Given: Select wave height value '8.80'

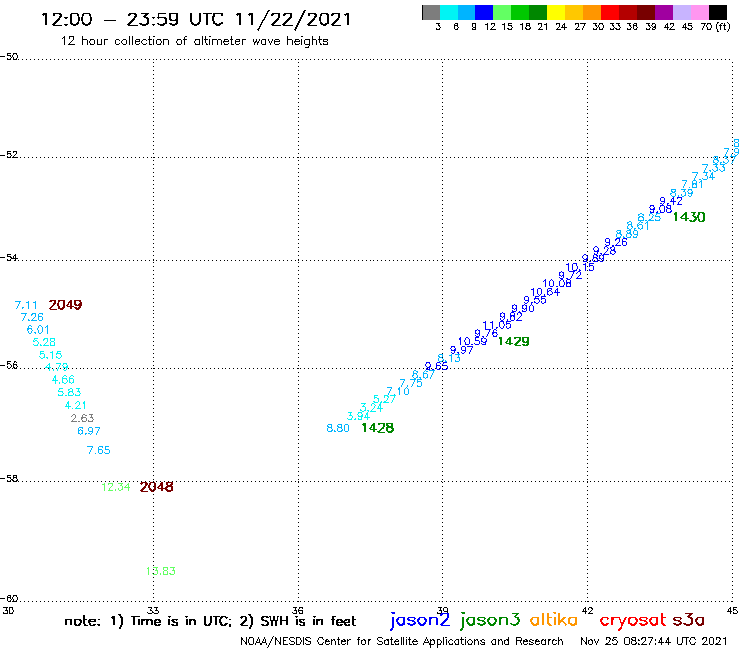Looking at the screenshot, I should pos(338,428).
